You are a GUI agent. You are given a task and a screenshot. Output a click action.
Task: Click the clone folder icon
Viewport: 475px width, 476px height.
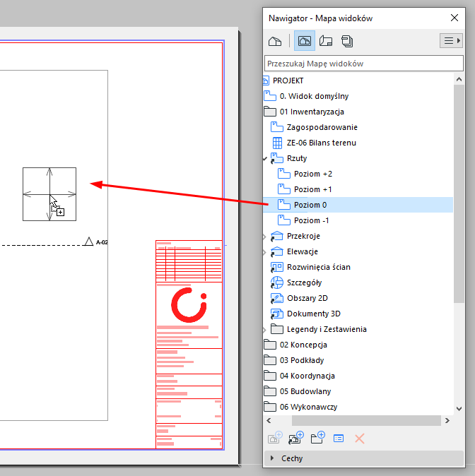point(296,438)
